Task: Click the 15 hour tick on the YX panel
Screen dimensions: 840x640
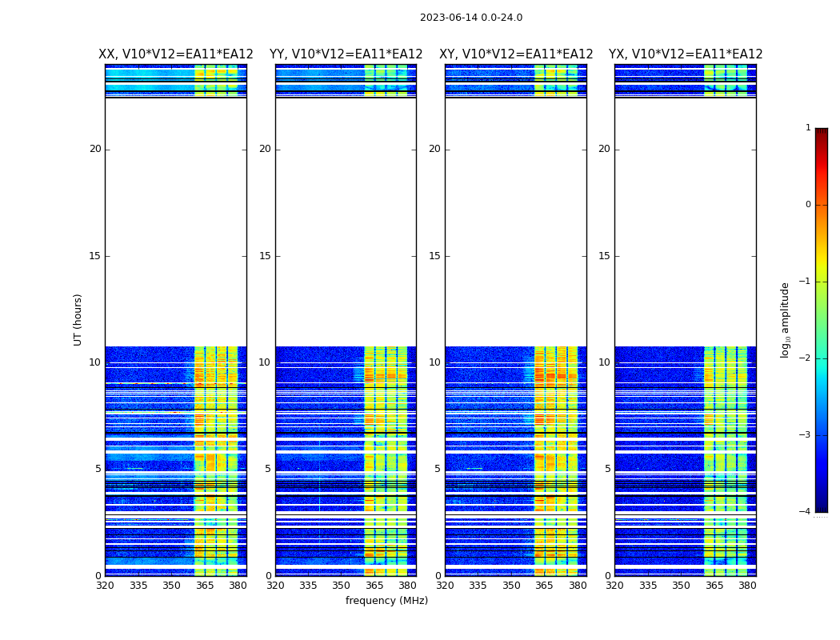Action: tap(607, 256)
